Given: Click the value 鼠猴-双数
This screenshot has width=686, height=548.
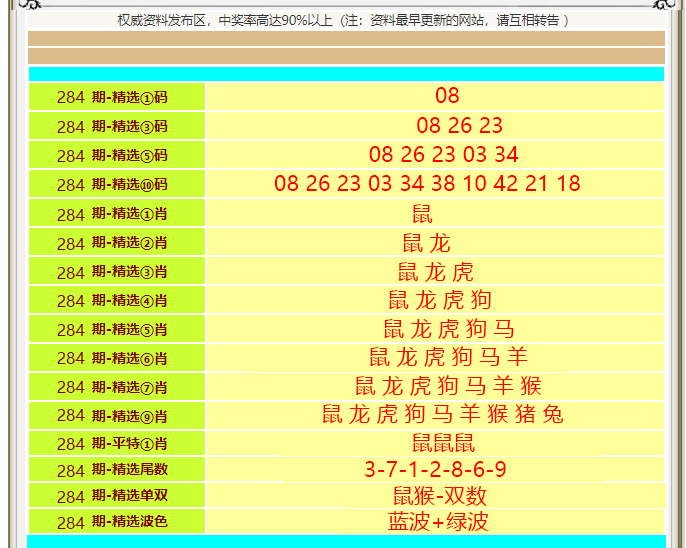Looking at the screenshot, I should point(440,496).
